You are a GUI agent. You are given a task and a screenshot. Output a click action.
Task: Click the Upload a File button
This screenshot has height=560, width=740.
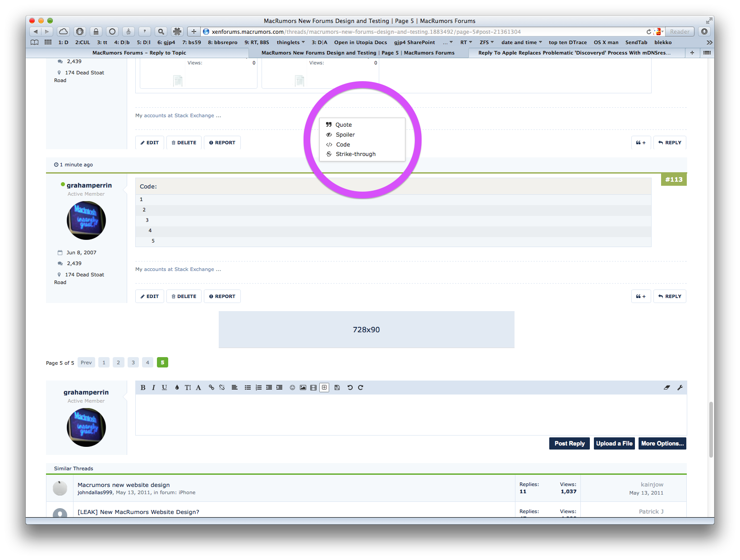pyautogui.click(x=614, y=443)
